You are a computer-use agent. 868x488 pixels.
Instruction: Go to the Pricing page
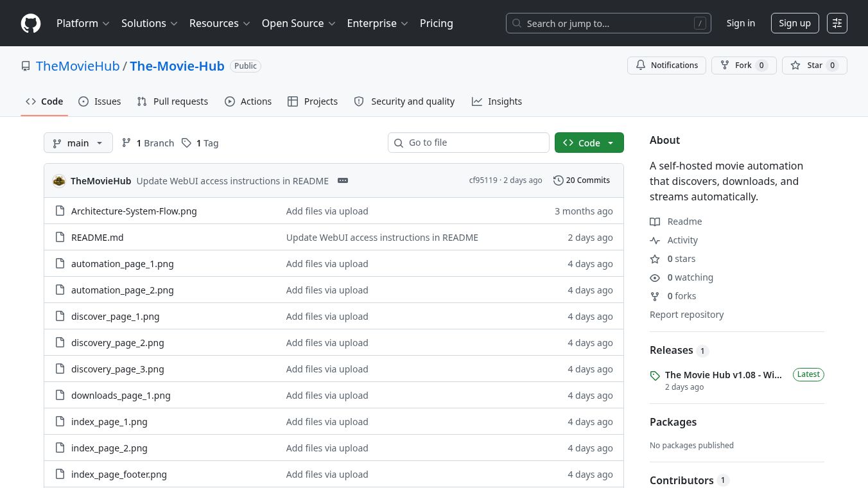point(437,23)
